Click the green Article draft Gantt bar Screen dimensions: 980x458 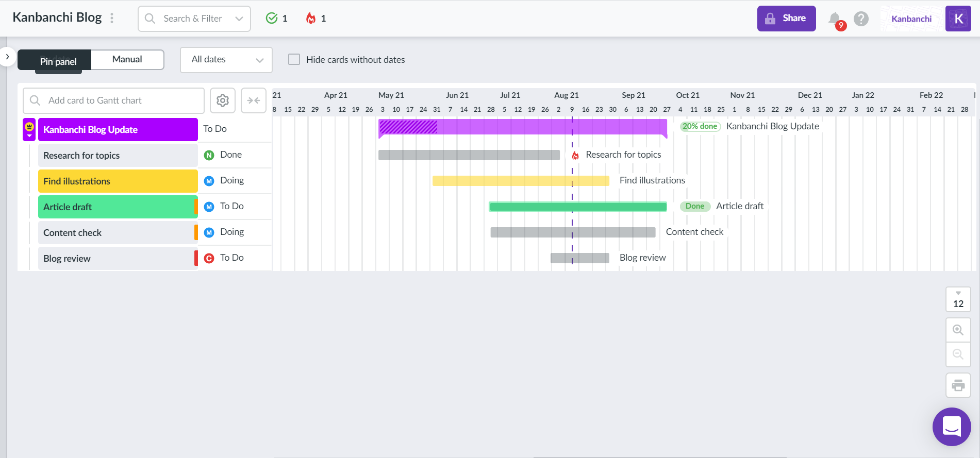tap(578, 207)
